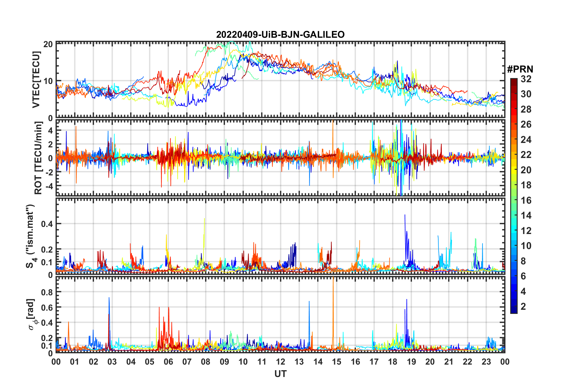Click the 4 tick on the ROT axis
Image resolution: width=561 pixels, height=392 pixels.
tap(50, 130)
